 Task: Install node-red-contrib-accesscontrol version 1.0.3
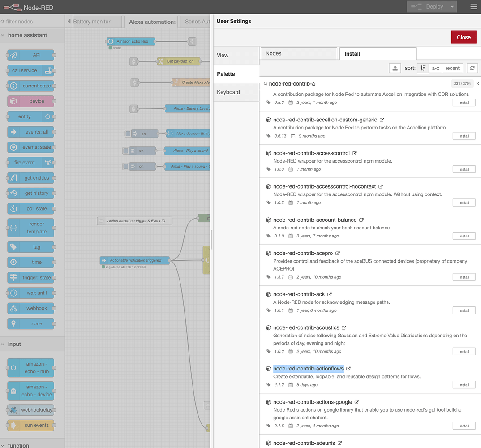(x=464, y=169)
